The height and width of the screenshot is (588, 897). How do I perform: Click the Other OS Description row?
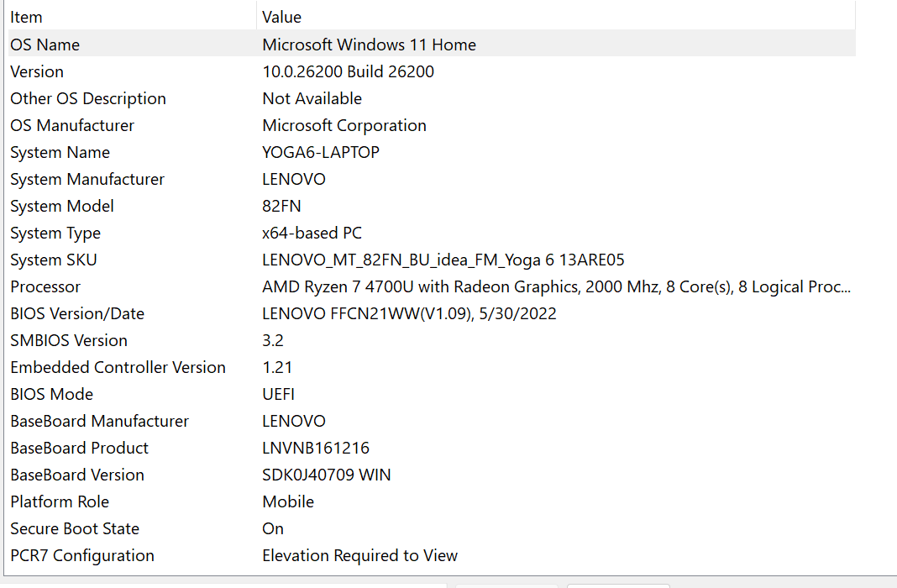pos(88,98)
